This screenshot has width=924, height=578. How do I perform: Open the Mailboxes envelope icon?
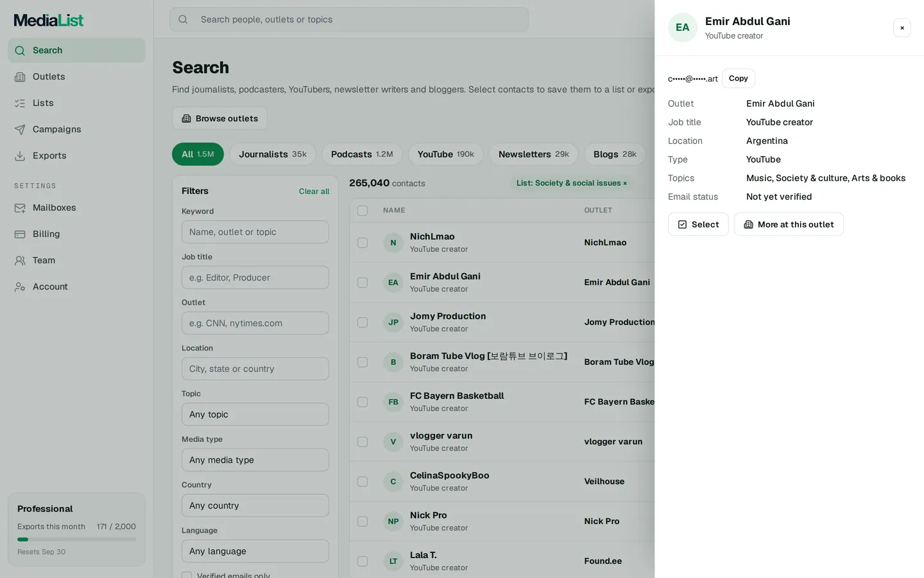[20, 207]
